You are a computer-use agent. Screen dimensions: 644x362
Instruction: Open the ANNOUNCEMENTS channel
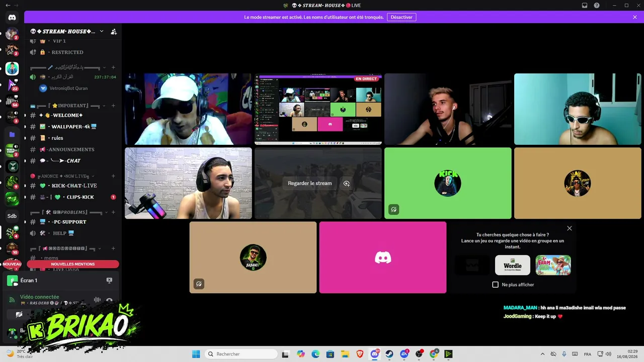pyautogui.click(x=73, y=149)
